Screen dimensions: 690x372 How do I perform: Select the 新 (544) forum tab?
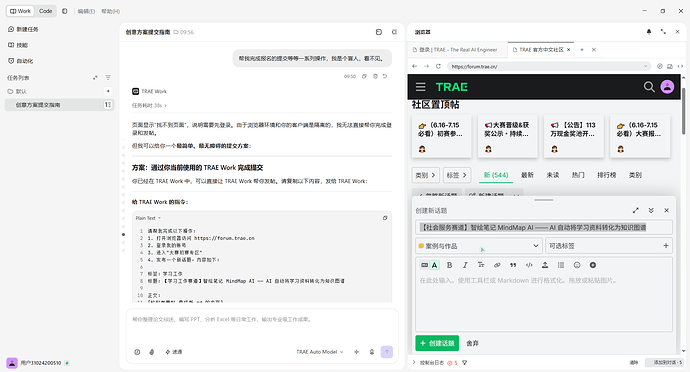click(496, 175)
